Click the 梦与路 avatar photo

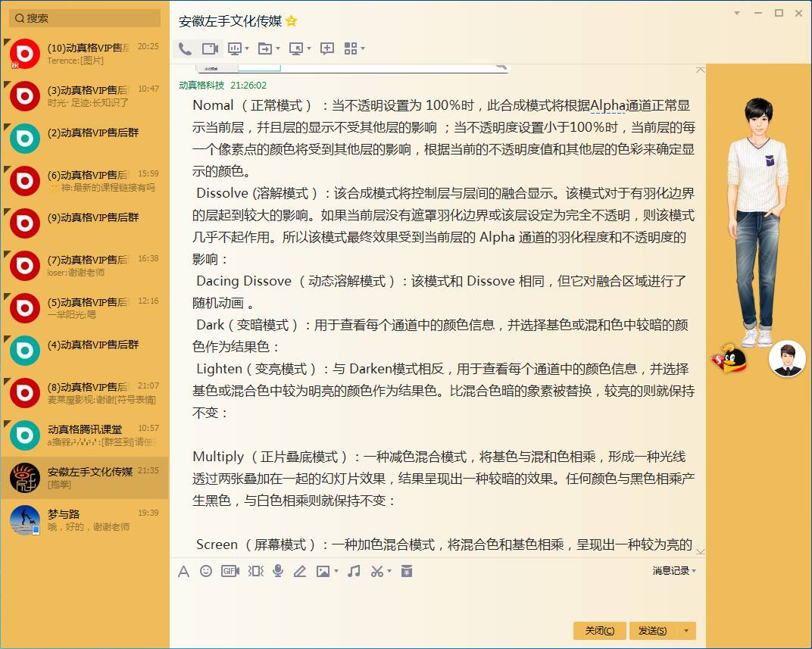25,520
